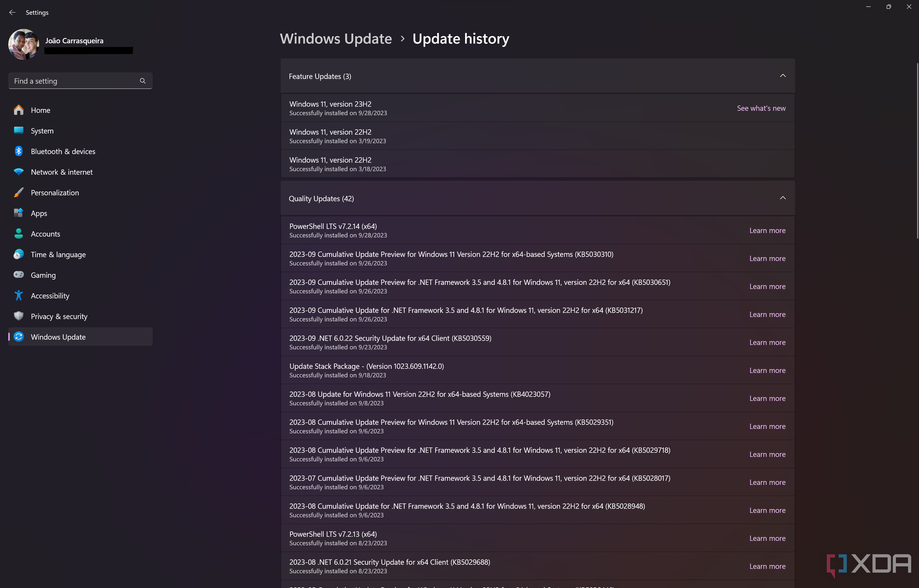
Task: Click Windows Update icon in sidebar
Action: (x=18, y=336)
